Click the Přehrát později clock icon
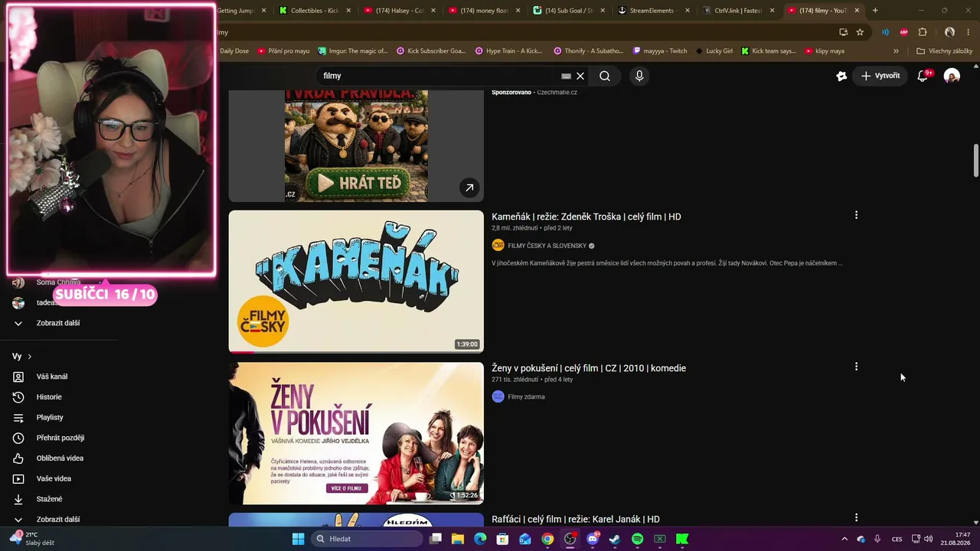The height and width of the screenshot is (551, 980). (x=18, y=438)
